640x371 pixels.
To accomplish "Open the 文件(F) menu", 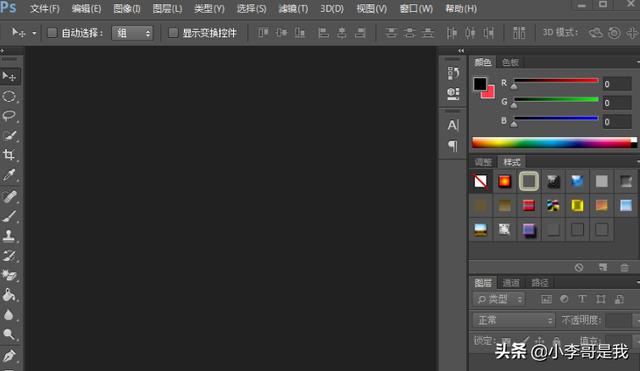I will [x=44, y=9].
